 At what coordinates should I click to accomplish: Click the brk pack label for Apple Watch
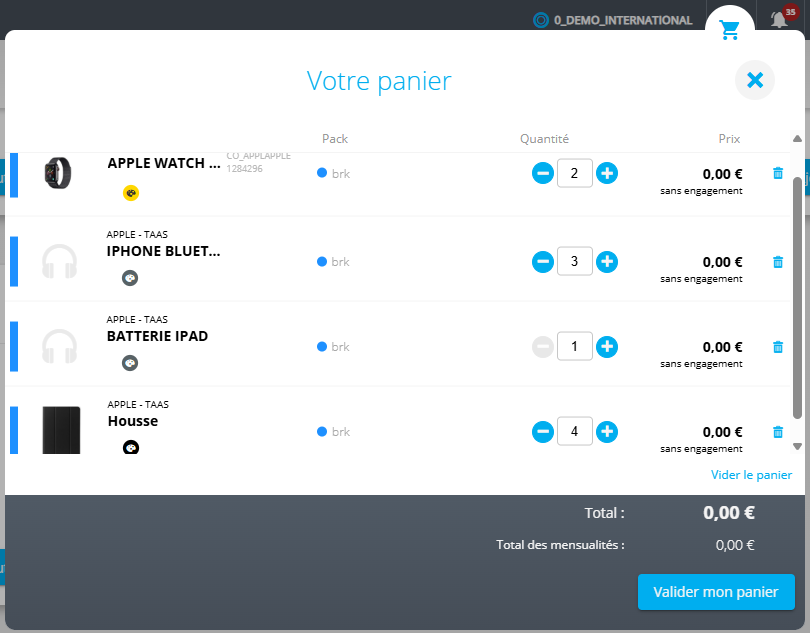point(340,174)
